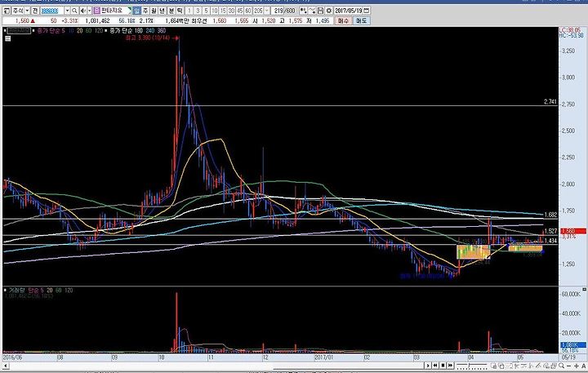Click the 매수 buy button
Viewport: 588px width, 373px height.
click(x=344, y=20)
